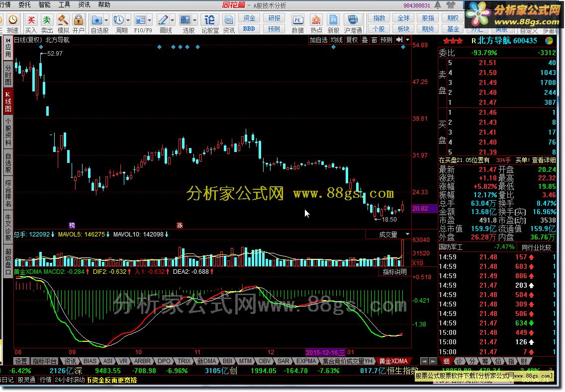Toggle 窗 window mode in chart header
The height and width of the screenshot is (392, 565).
coord(374,40)
